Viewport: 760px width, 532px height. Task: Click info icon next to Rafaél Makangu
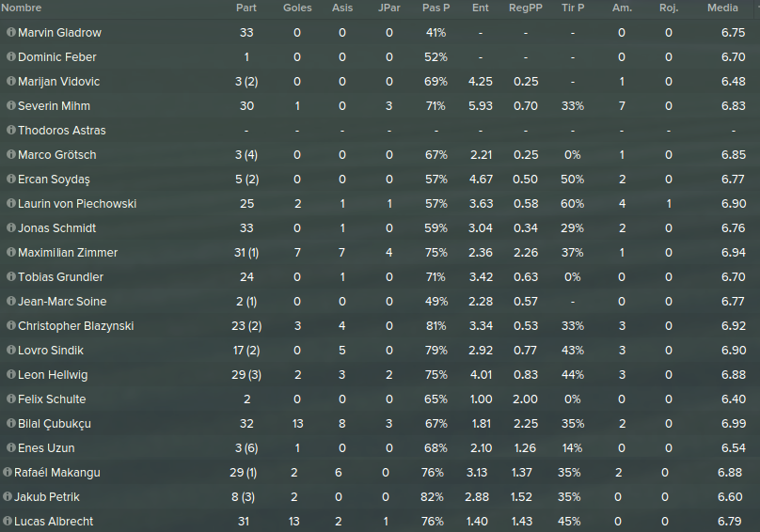tap(8, 472)
